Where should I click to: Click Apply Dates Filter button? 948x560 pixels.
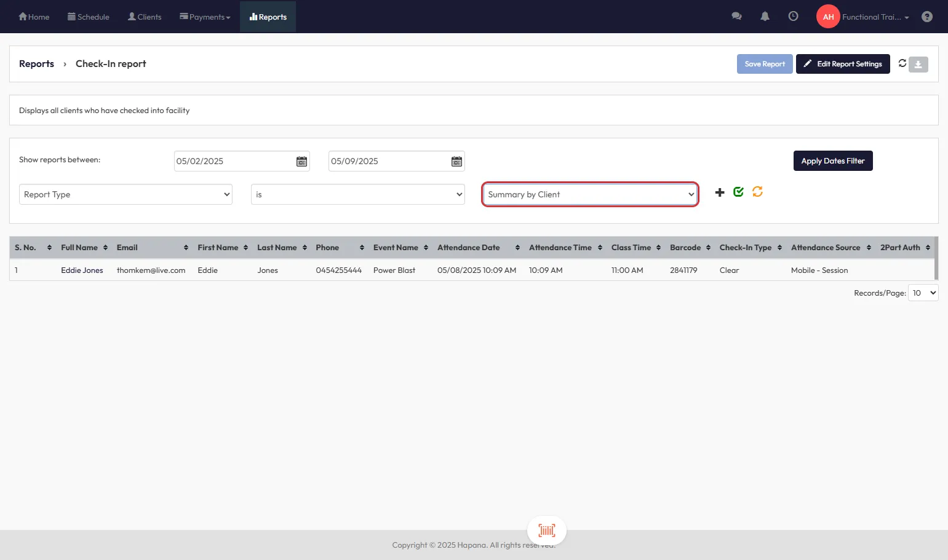832,161
